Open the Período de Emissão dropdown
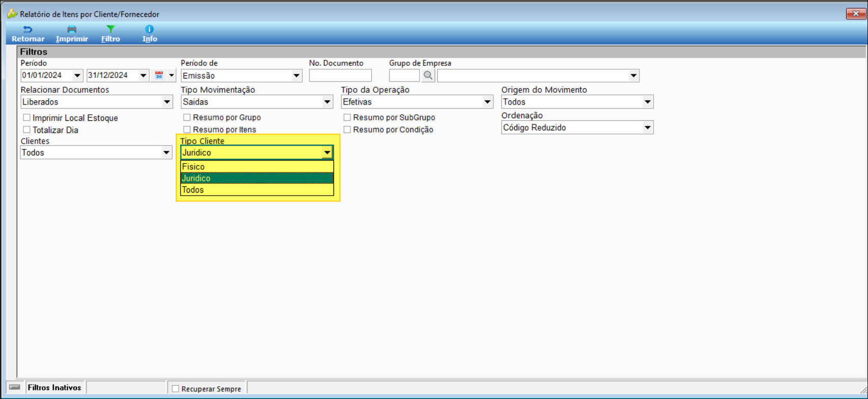868x399 pixels. pyautogui.click(x=296, y=75)
